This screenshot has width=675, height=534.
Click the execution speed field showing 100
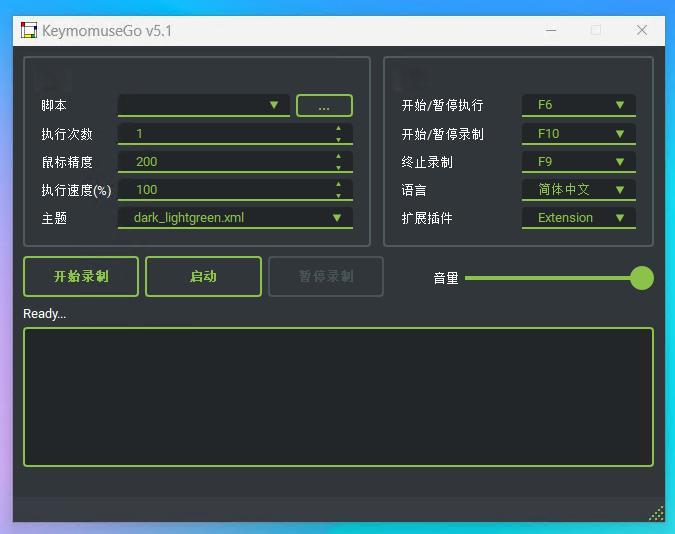(225, 189)
